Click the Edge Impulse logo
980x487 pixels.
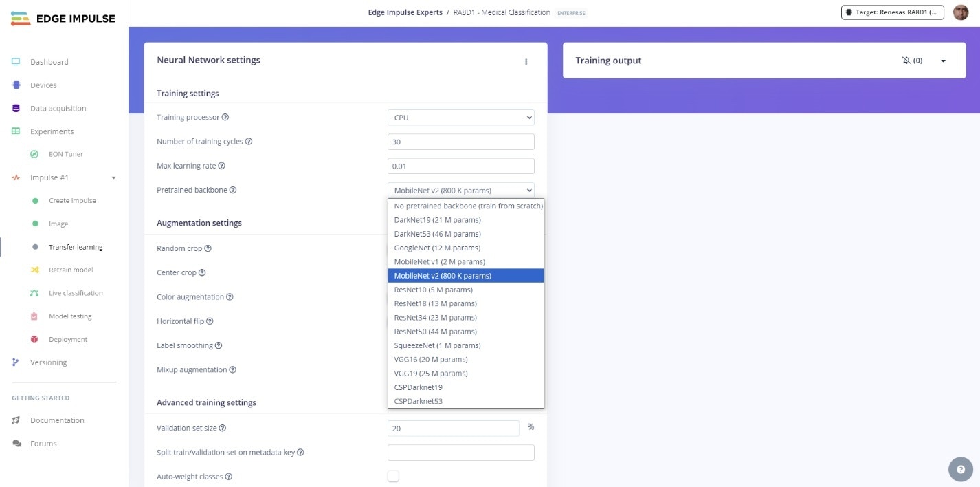click(x=63, y=19)
